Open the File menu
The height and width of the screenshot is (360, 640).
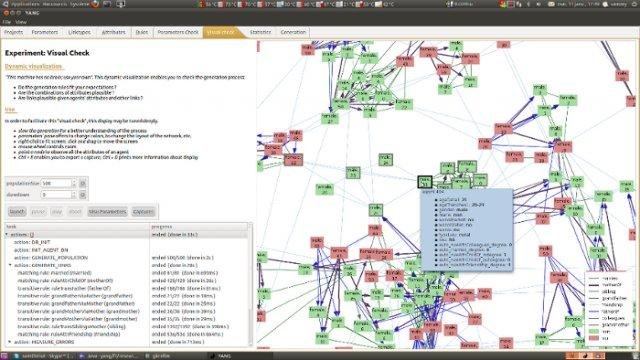pyautogui.click(x=7, y=22)
